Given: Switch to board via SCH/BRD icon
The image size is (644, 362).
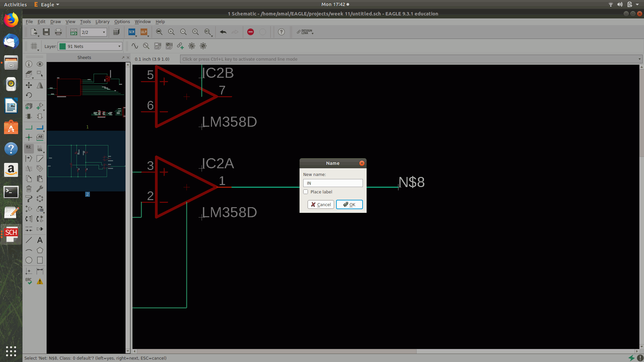Looking at the screenshot, I should [x=74, y=32].
